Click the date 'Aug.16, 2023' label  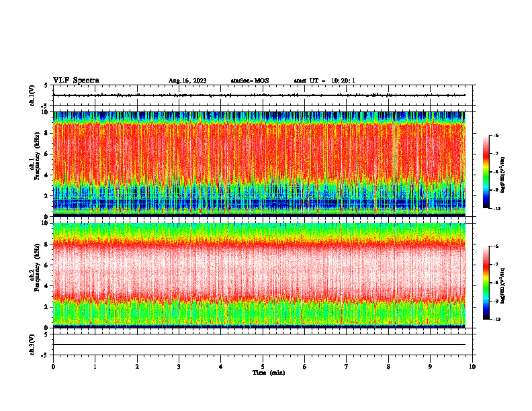point(187,81)
